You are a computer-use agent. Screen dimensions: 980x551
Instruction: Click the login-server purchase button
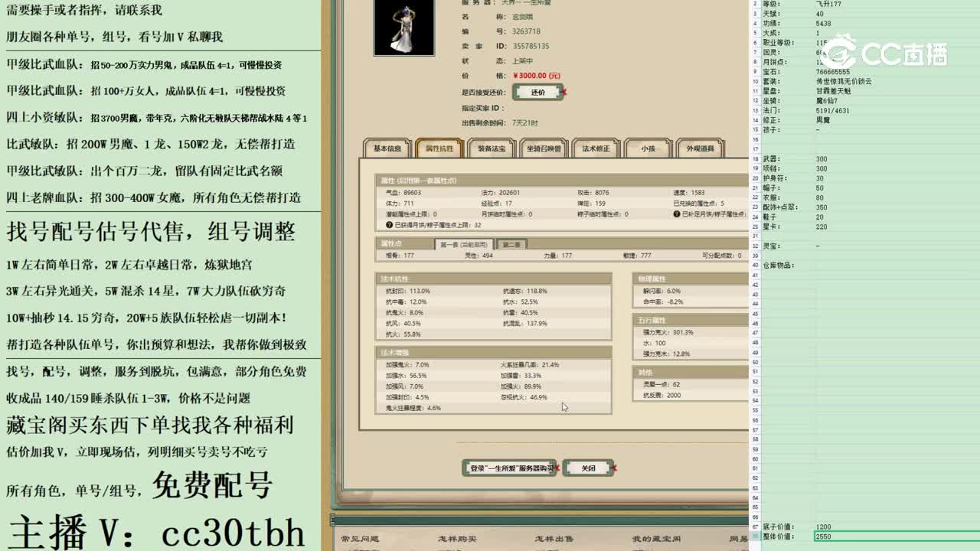click(x=511, y=468)
